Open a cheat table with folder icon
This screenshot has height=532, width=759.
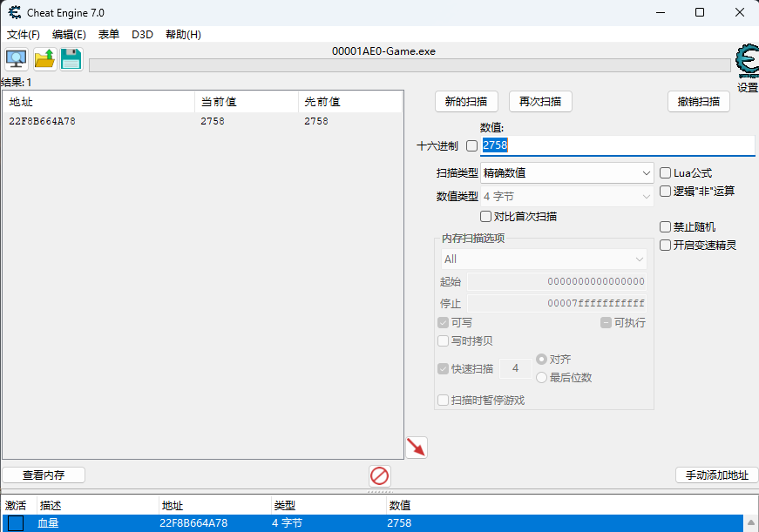coord(45,59)
